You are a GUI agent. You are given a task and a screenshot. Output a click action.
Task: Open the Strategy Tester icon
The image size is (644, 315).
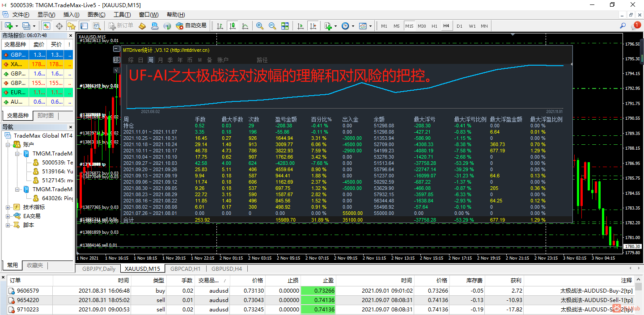[97, 26]
